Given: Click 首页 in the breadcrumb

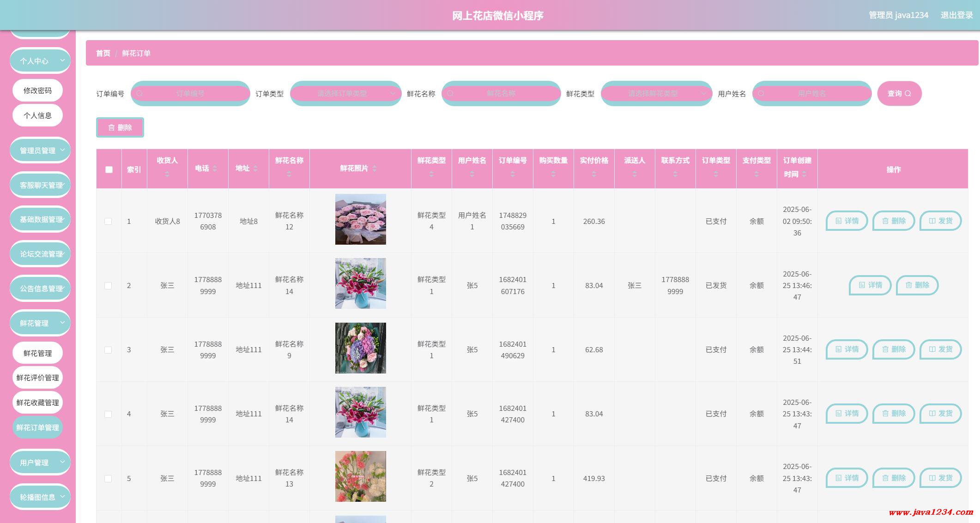Looking at the screenshot, I should (103, 53).
